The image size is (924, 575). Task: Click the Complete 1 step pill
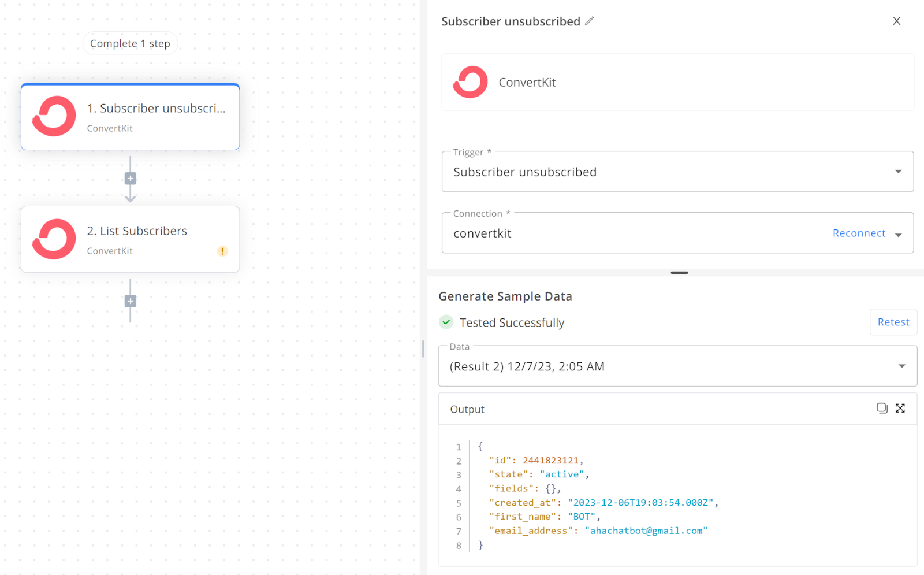[x=130, y=43]
